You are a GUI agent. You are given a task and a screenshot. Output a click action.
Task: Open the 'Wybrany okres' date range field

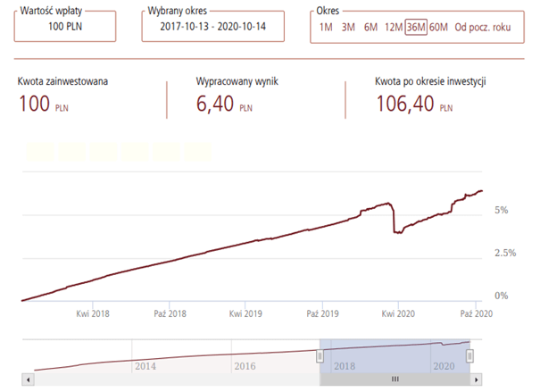(212, 27)
